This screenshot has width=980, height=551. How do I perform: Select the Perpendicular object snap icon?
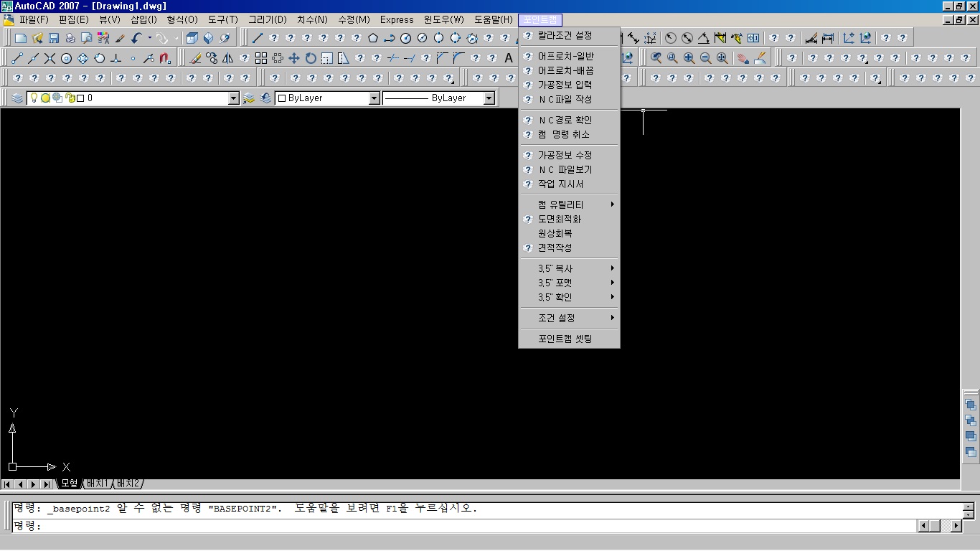tap(116, 58)
